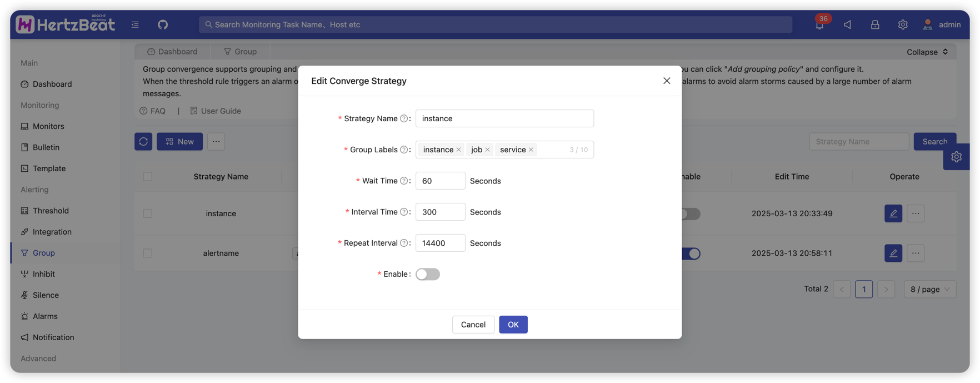980x383 pixels.
Task: Check the instance row checkbox
Action: pyautogui.click(x=147, y=213)
